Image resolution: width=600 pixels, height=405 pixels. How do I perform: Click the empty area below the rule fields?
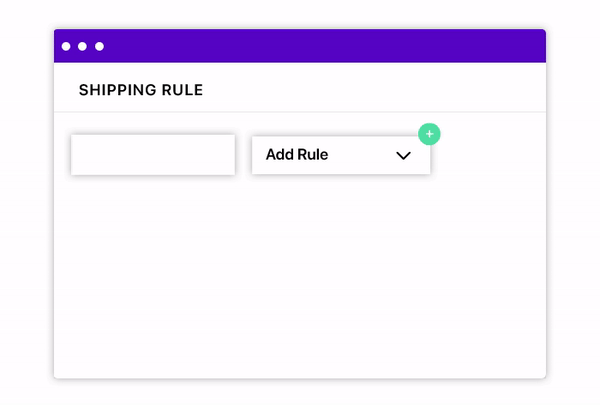[300, 276]
